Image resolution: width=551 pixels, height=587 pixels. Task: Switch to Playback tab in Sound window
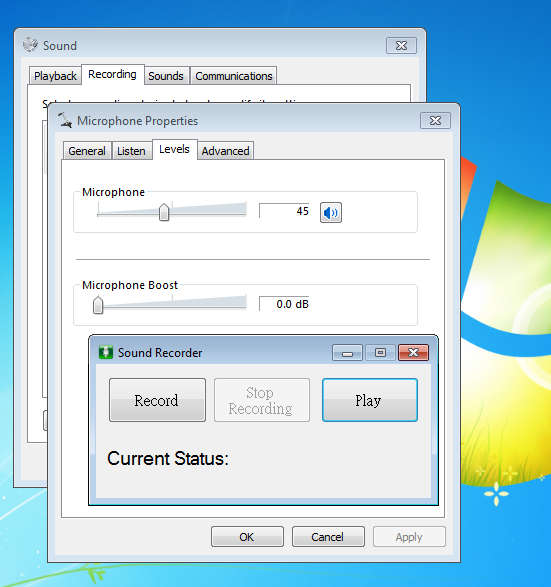(55, 76)
